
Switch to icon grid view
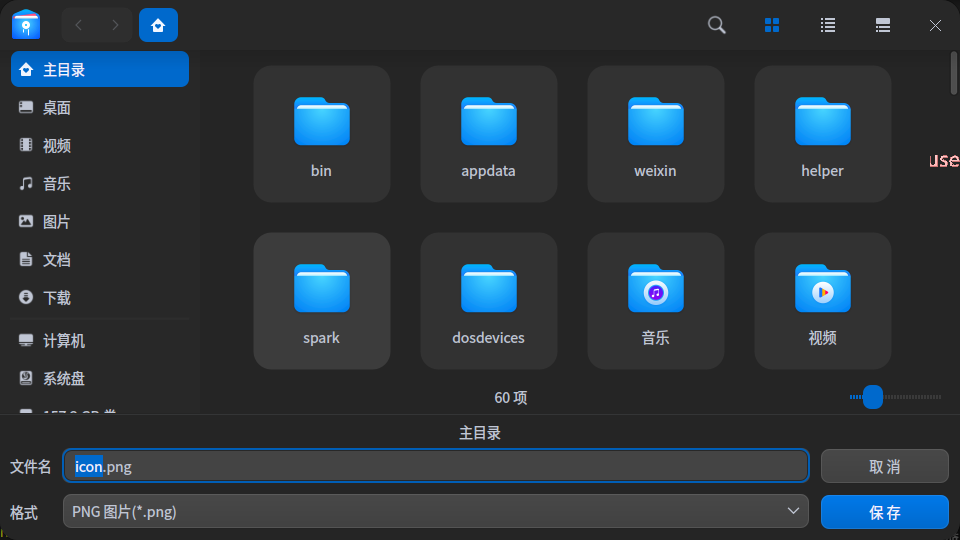(772, 25)
